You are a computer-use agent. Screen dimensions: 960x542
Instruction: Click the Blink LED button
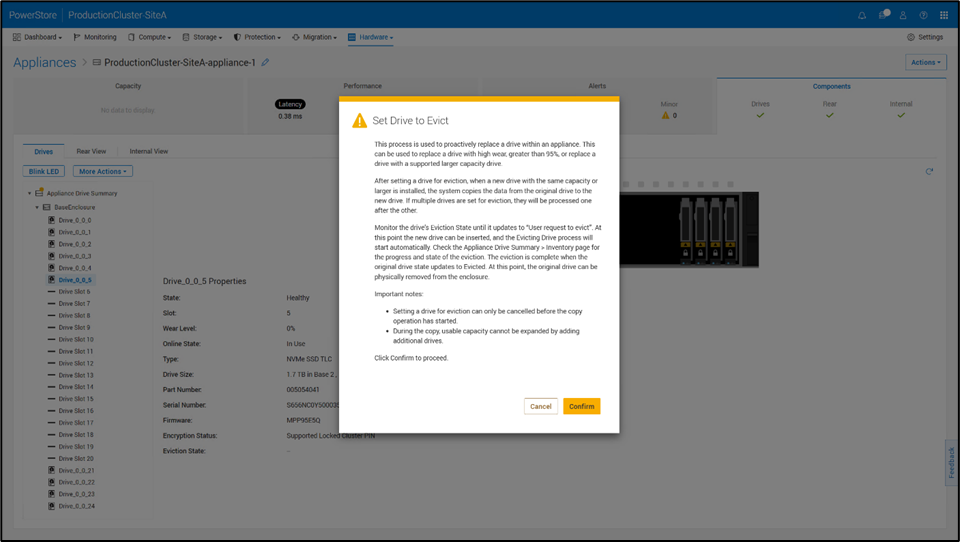[45, 171]
